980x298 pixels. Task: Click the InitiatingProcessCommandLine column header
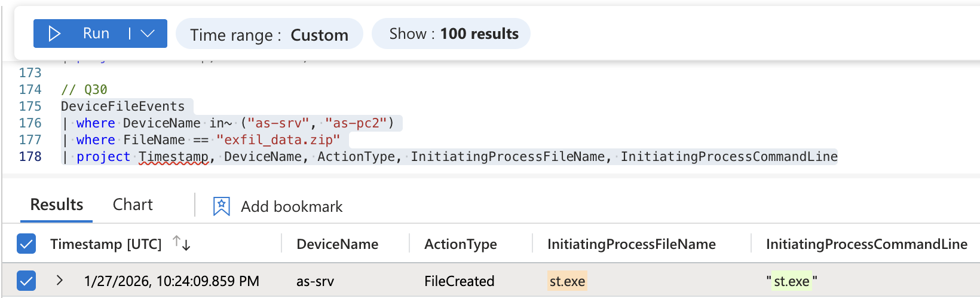click(866, 244)
